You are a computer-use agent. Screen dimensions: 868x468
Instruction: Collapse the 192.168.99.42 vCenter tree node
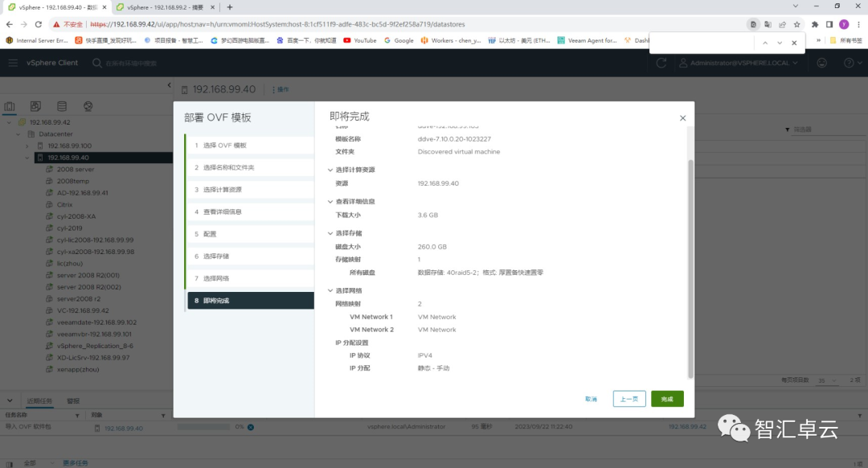pyautogui.click(x=9, y=122)
